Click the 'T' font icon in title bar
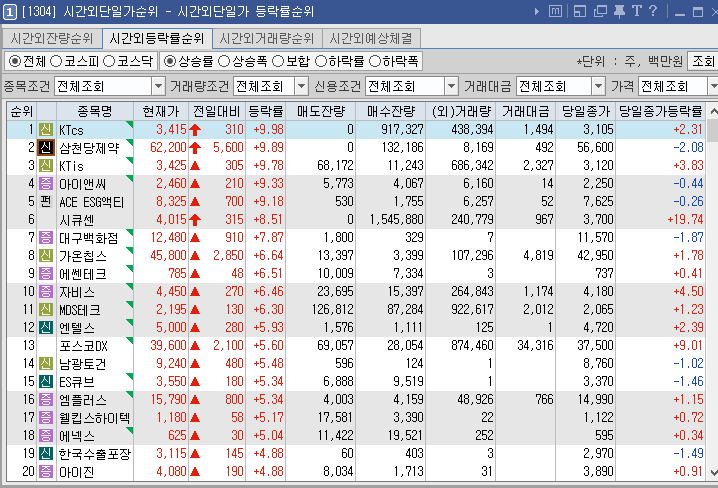Image resolution: width=718 pixels, height=488 pixels. pyautogui.click(x=636, y=11)
